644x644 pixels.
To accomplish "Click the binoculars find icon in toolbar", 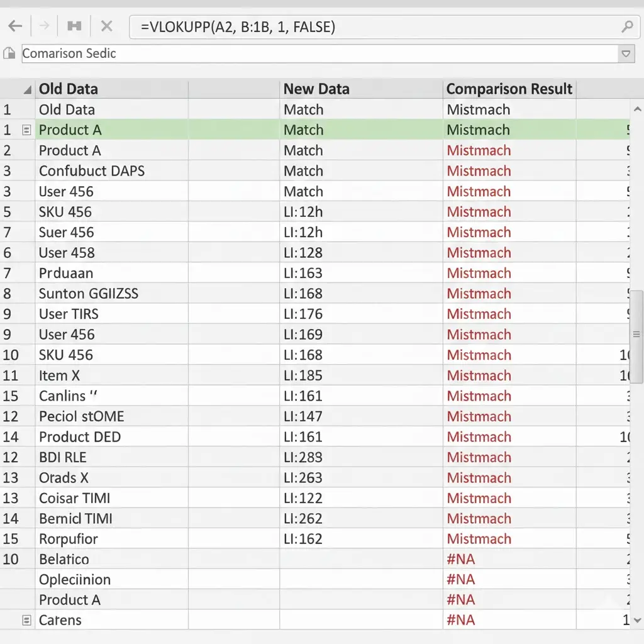I will pyautogui.click(x=74, y=26).
